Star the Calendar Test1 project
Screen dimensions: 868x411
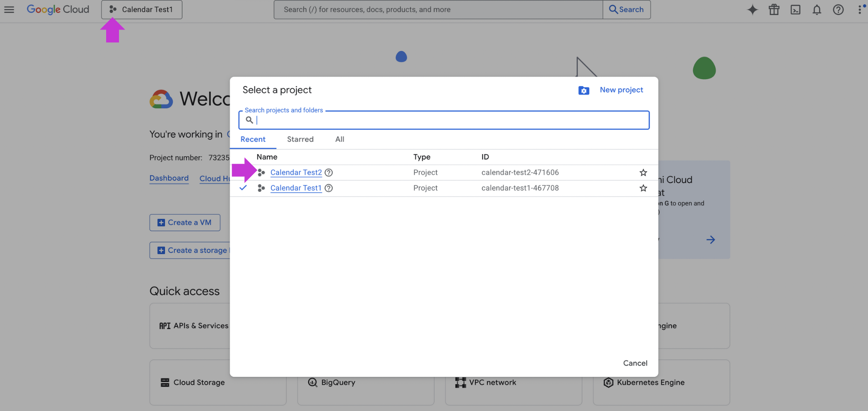tap(643, 188)
